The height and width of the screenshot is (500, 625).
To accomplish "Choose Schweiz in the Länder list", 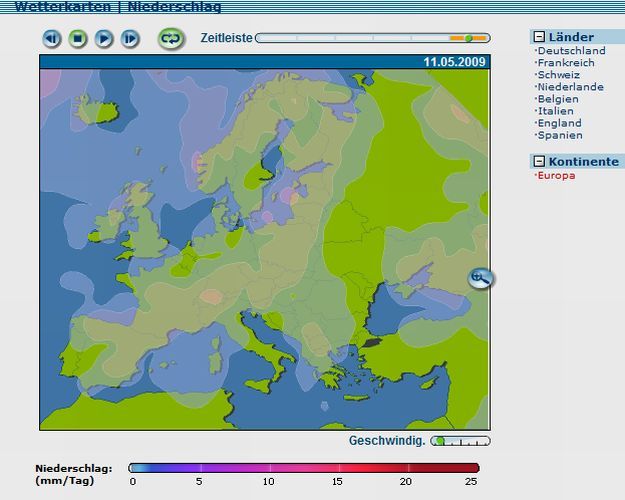I will point(558,75).
